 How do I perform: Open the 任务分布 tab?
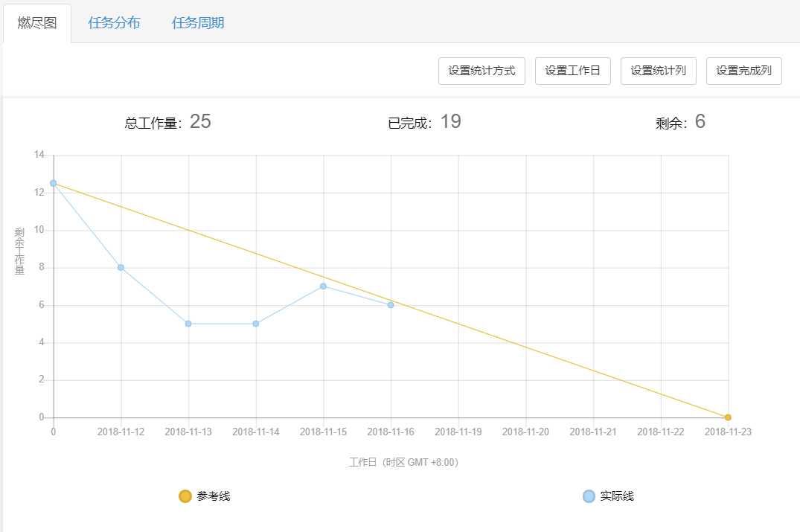coord(115,23)
